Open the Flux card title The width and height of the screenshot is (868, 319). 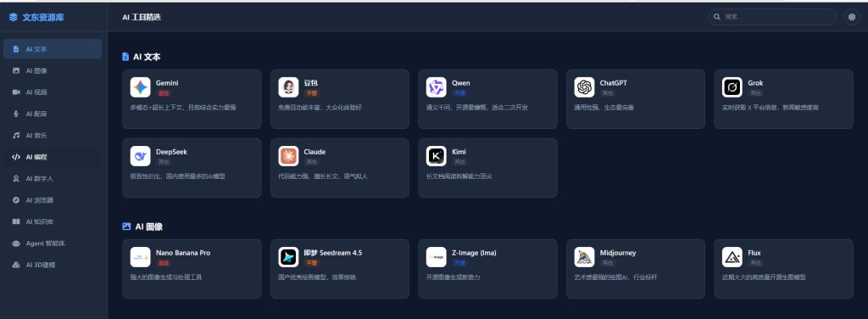[x=754, y=253]
